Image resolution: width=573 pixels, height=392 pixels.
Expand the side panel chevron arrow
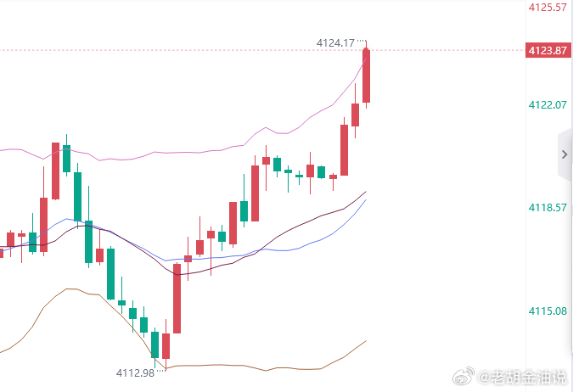coord(565,154)
